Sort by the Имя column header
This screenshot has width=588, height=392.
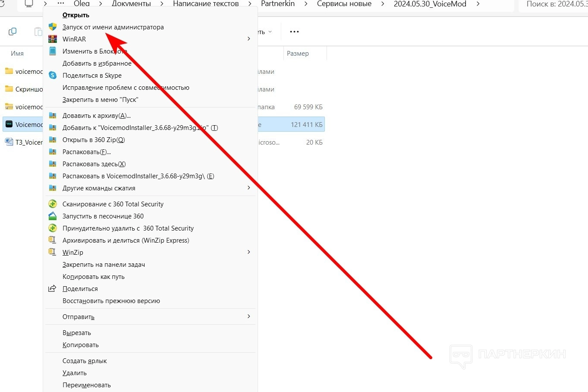tap(17, 53)
